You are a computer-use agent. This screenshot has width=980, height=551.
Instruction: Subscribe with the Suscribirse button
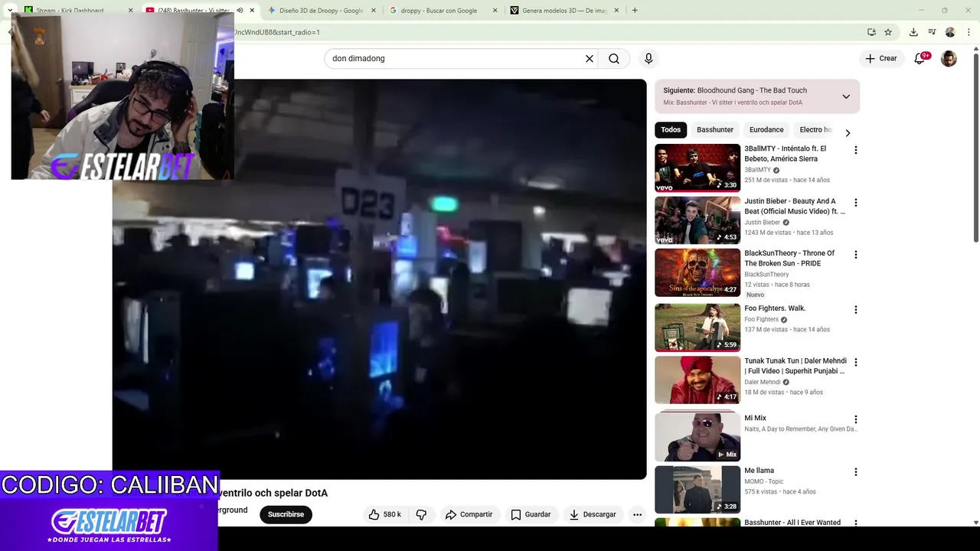pyautogui.click(x=286, y=514)
